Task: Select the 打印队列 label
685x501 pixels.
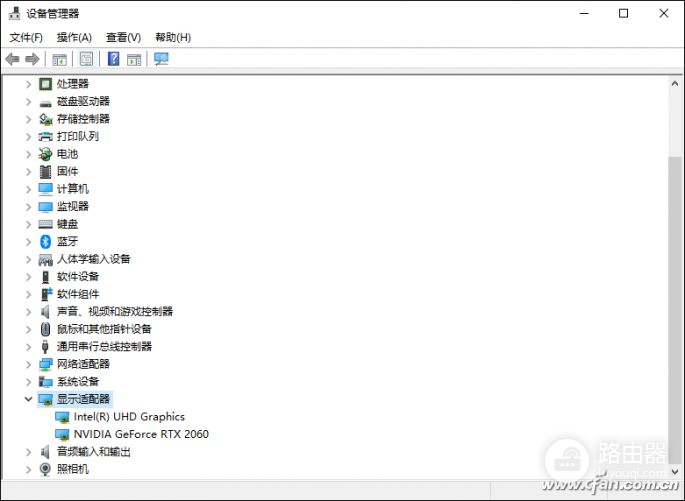Action: [78, 136]
